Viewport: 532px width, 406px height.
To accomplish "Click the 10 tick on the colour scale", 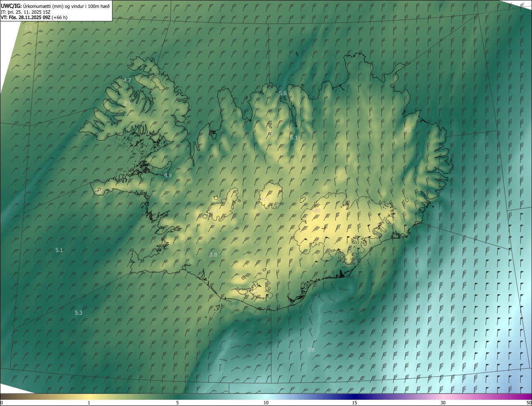I will [266, 403].
